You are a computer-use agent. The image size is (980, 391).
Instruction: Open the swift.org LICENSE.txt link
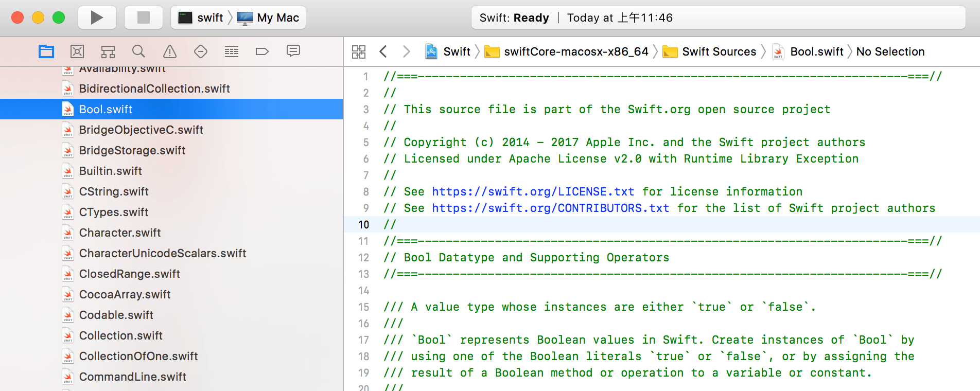533,192
